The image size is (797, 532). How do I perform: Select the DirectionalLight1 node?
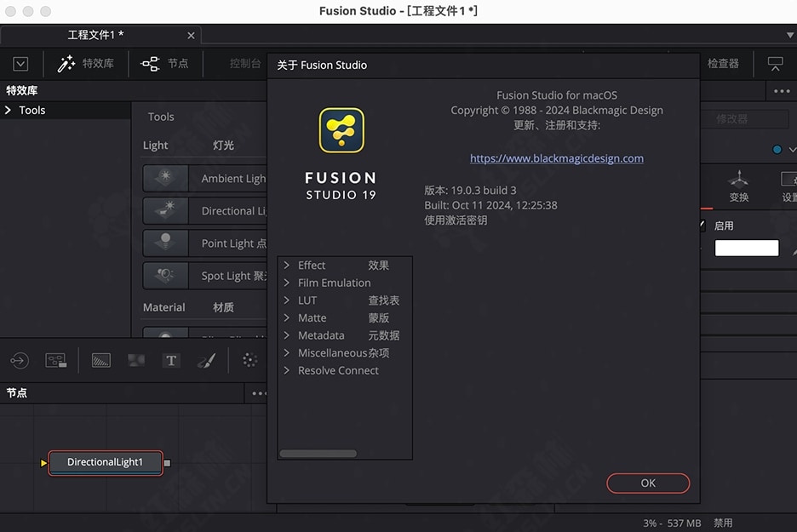[x=106, y=462]
